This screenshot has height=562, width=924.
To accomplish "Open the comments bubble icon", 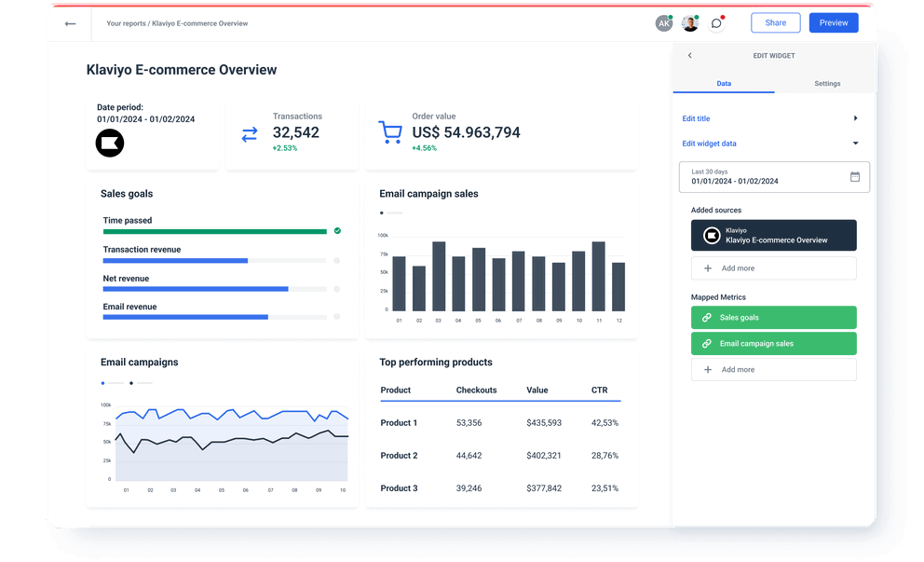I will pyautogui.click(x=716, y=22).
